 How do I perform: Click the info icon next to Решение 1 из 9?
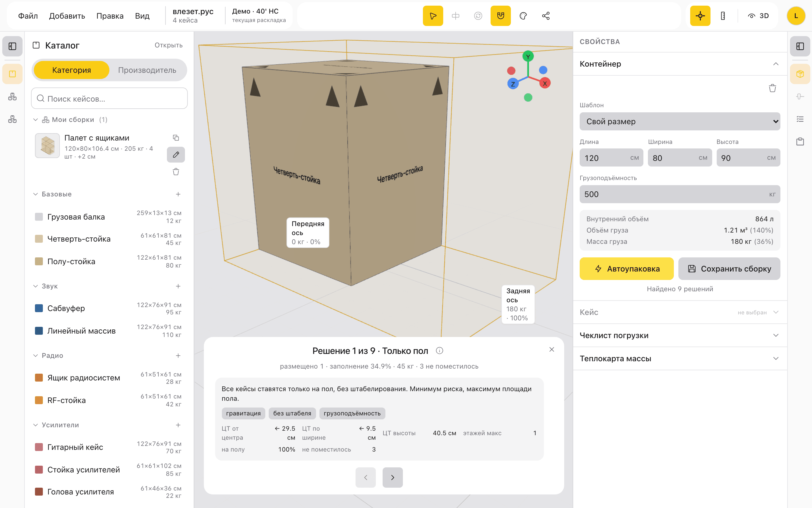click(x=439, y=351)
